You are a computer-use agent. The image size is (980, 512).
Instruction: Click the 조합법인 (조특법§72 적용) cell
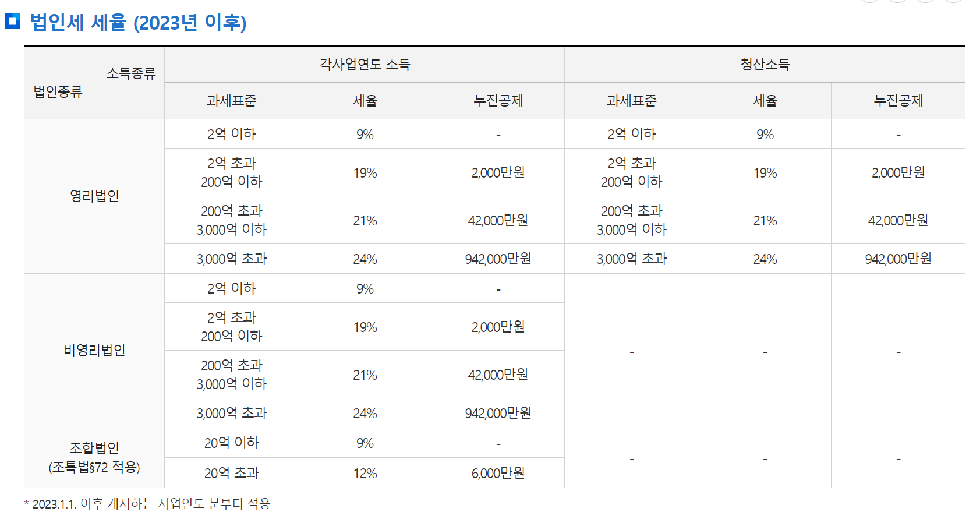[94, 457]
